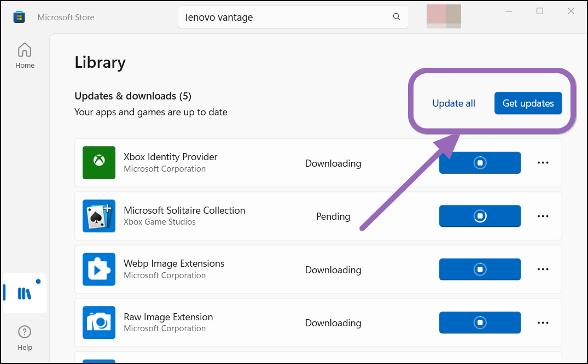
Task: Click the search magnifier icon
Action: coord(396,17)
